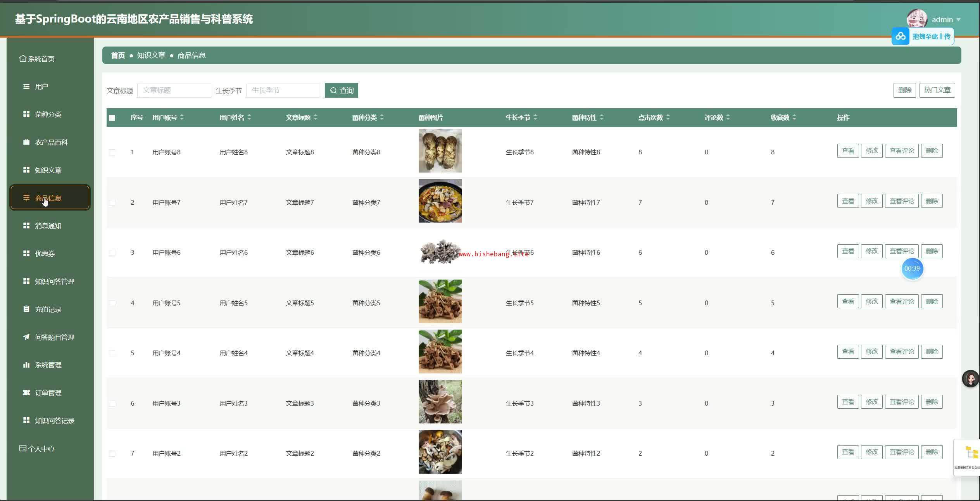Click the clipboard icon next to 充值记录
This screenshot has width=980, height=501.
click(26, 309)
